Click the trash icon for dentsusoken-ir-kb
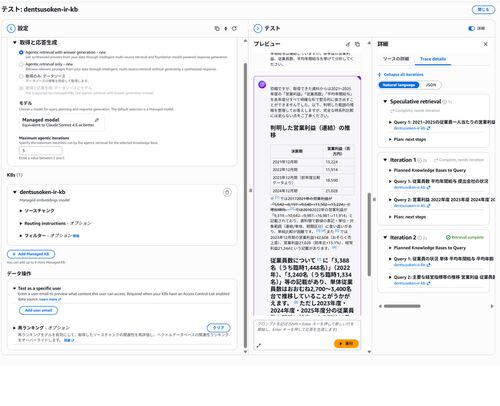The width and height of the screenshot is (500, 406). tap(227, 192)
